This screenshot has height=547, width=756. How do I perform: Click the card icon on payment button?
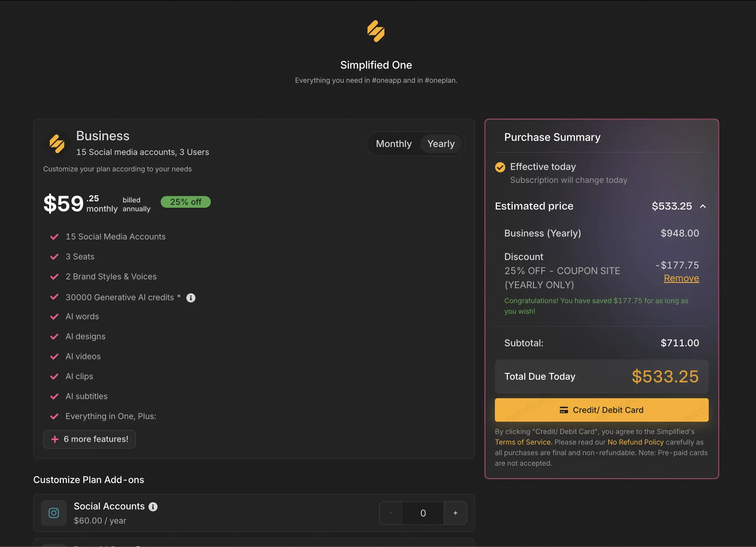(564, 410)
